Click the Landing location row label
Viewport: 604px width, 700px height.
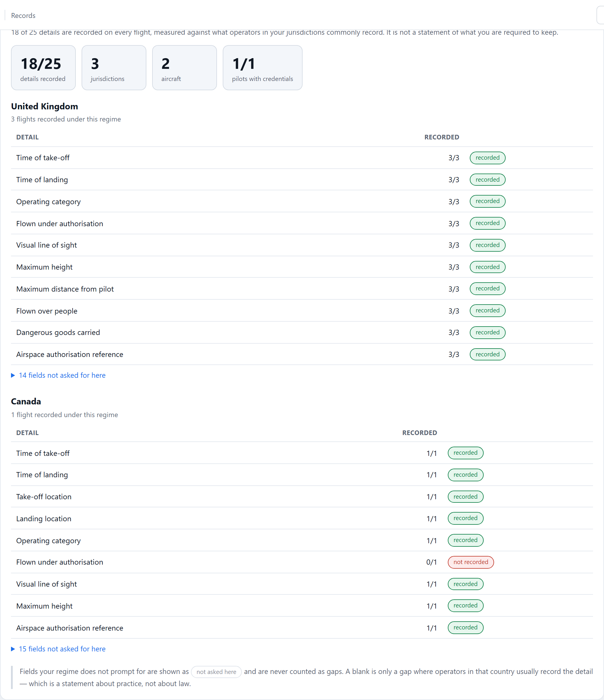(x=44, y=519)
